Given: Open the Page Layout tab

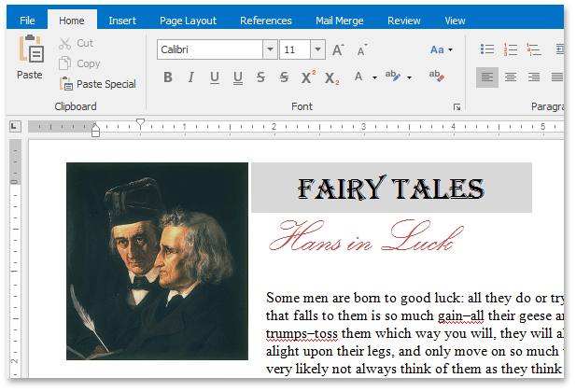Looking at the screenshot, I should [188, 21].
